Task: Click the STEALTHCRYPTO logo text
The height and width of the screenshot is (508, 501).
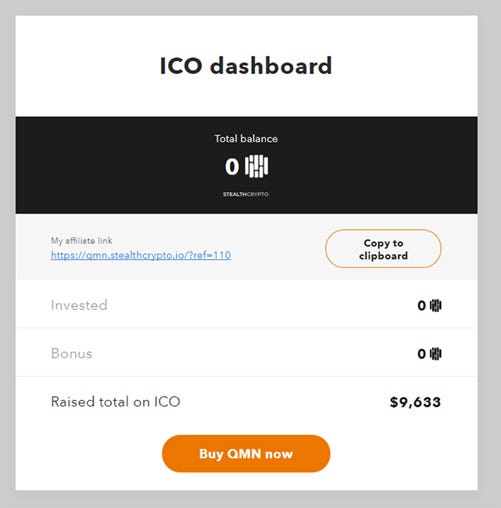Action: click(x=246, y=194)
